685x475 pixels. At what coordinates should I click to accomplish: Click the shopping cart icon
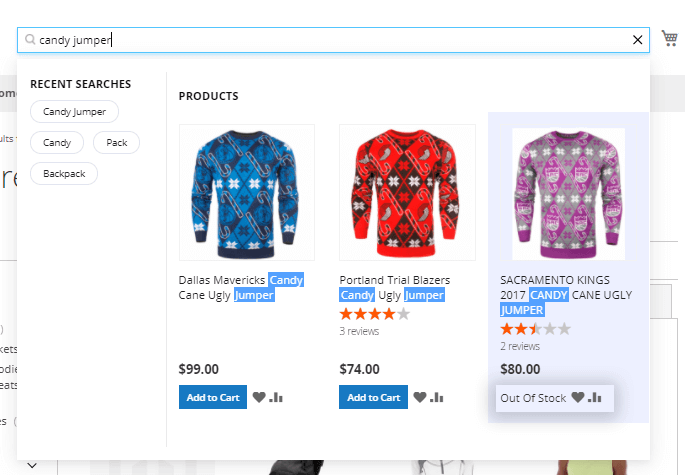pyautogui.click(x=669, y=38)
